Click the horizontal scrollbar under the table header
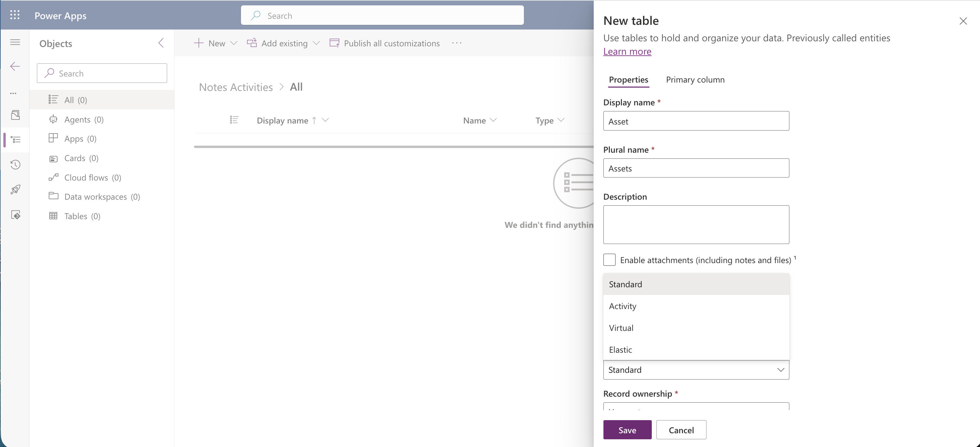Viewport: 980px width, 447px height. [x=393, y=146]
